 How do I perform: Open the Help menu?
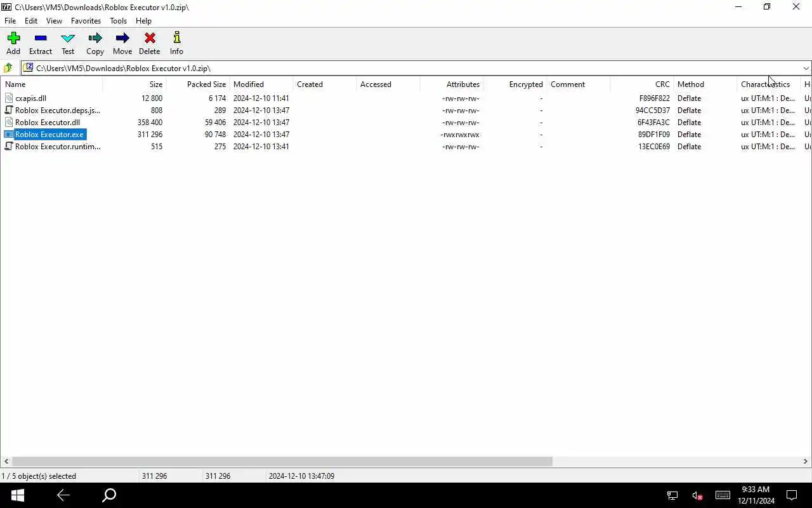pyautogui.click(x=143, y=21)
